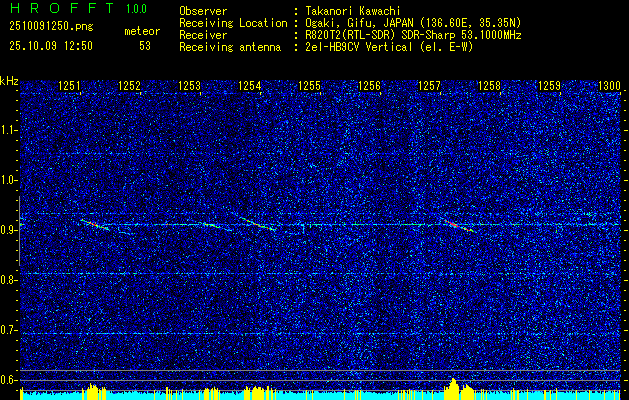629x400 pixels.
Task: Click the version number 1.0.0
Action: 136,8
